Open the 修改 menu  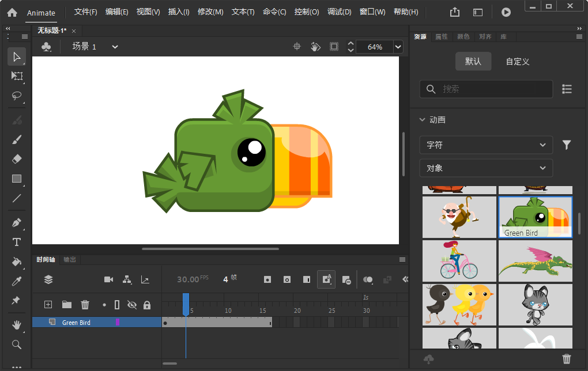pyautogui.click(x=211, y=12)
